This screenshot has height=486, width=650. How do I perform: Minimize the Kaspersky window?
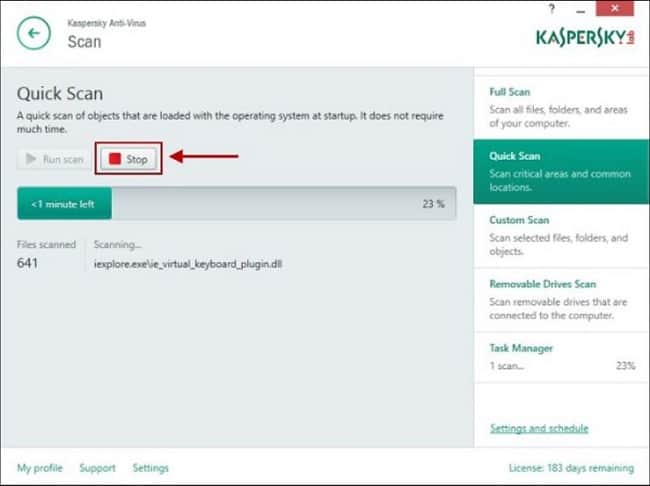pyautogui.click(x=580, y=12)
